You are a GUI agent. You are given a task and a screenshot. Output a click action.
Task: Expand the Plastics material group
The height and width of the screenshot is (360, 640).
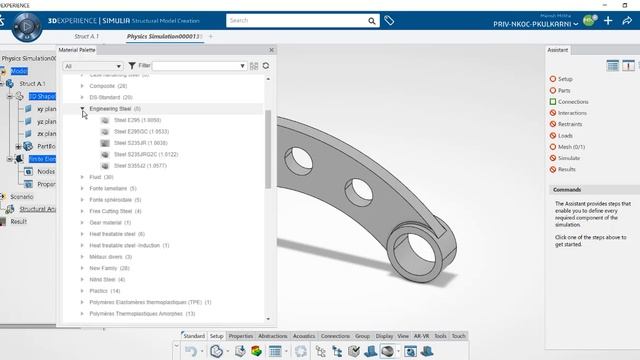(x=82, y=291)
